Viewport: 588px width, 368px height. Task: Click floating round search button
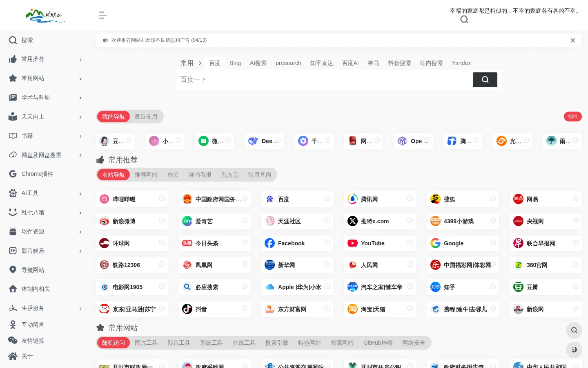coord(574,330)
